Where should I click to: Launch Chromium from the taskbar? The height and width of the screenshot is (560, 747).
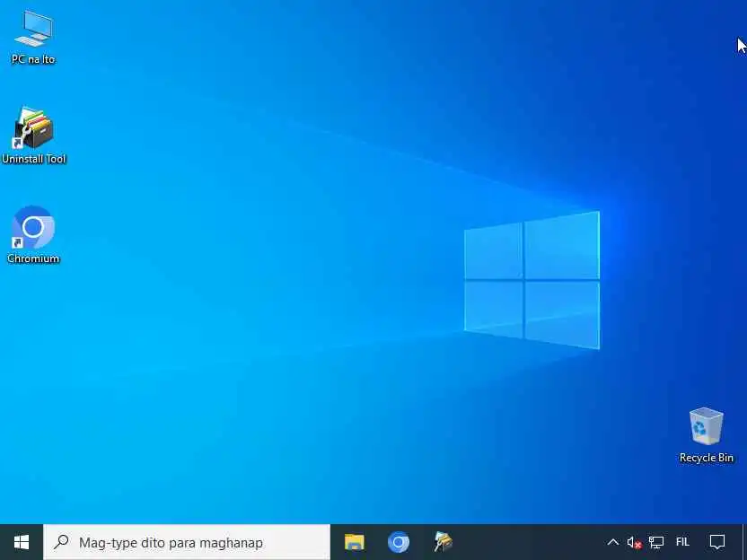[x=399, y=542]
